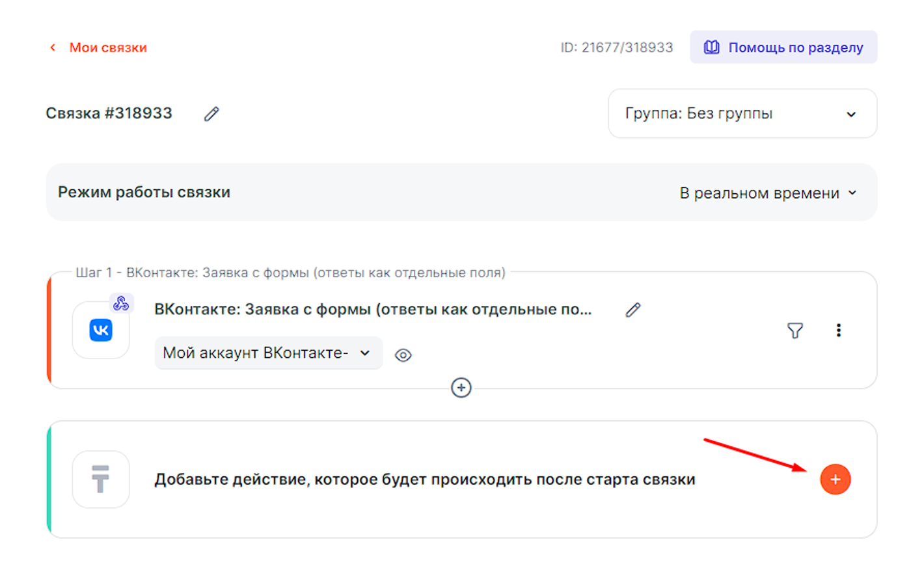Click the pencil icon next to Связка #318933
Screen dimensions: 924x583
tap(211, 114)
